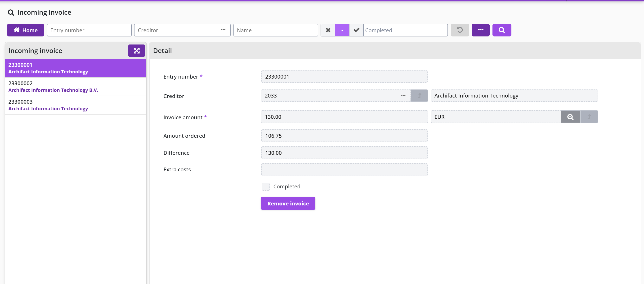
Task: Click Archifact Information Technology name field
Action: [x=514, y=96]
